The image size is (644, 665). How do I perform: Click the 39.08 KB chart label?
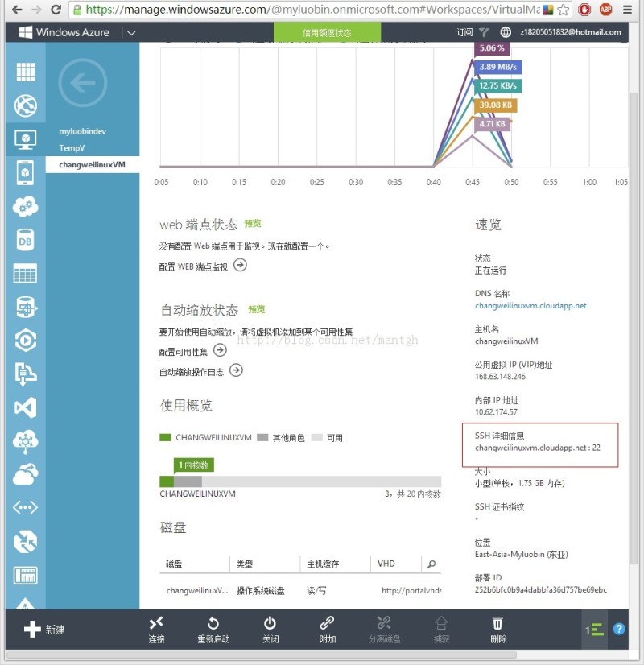click(x=495, y=105)
